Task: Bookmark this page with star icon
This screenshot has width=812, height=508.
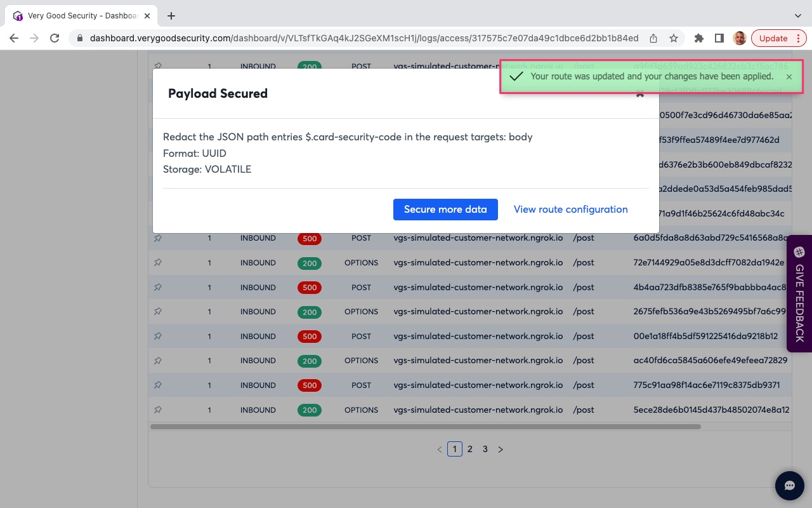Action: pos(674,38)
